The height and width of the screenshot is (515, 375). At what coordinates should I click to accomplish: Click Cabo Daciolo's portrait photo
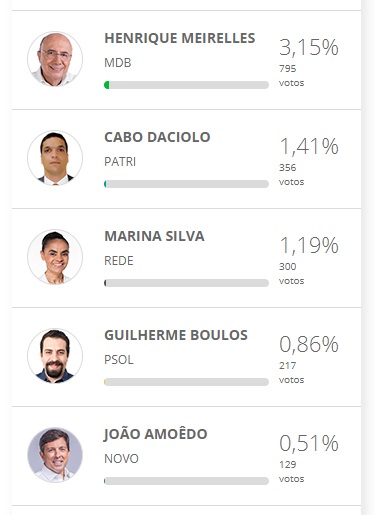pyautogui.click(x=55, y=158)
